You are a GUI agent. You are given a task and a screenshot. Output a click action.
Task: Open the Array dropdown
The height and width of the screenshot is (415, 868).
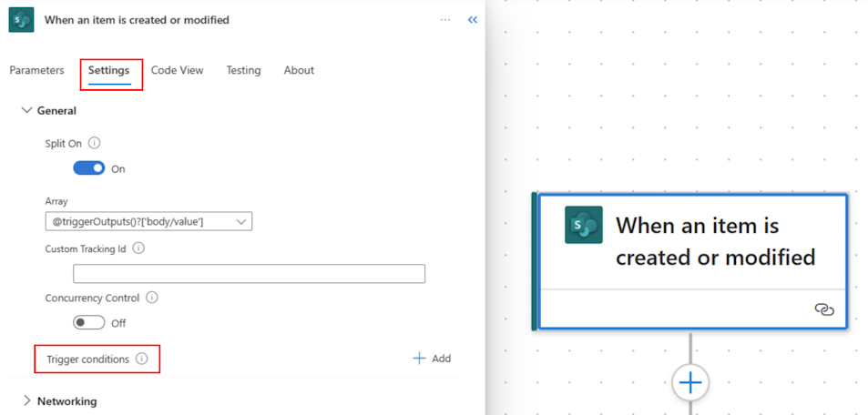pos(148,221)
